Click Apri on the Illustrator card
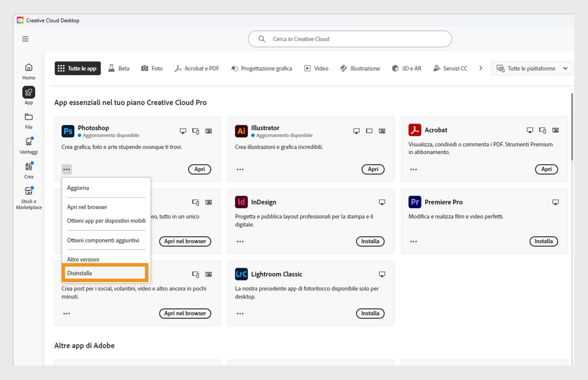Image resolution: width=588 pixels, height=380 pixels. click(x=373, y=169)
